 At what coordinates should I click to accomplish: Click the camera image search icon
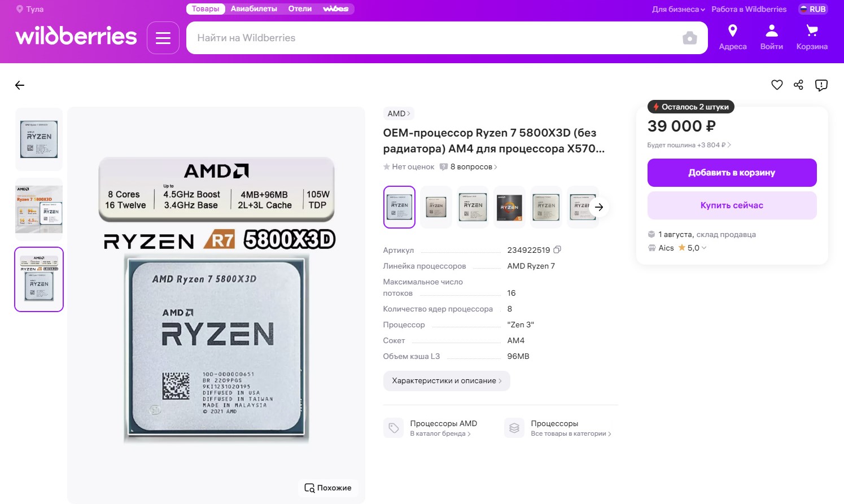click(689, 38)
